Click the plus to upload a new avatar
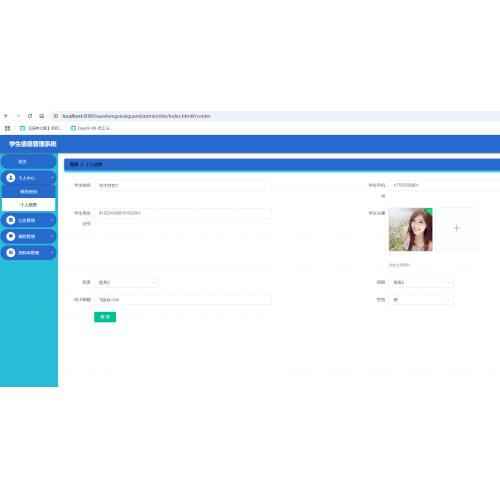Image resolution: width=500 pixels, height=500 pixels. click(x=457, y=228)
